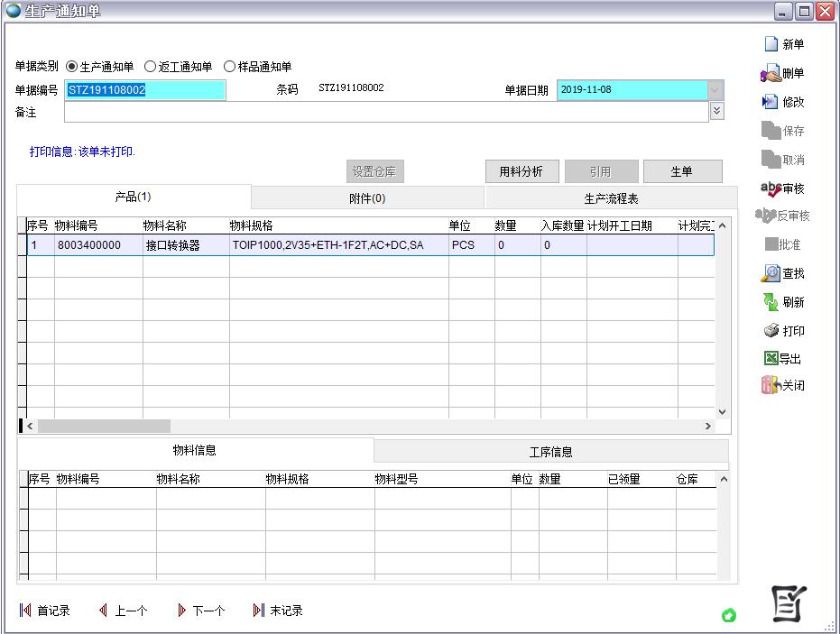
Task: Click the 单据编号 input field
Action: (144, 90)
